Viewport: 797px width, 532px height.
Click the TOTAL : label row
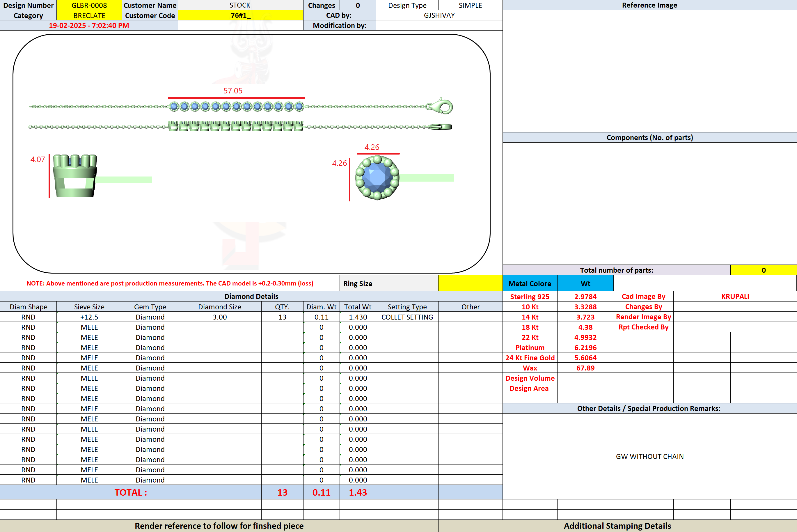pos(131,492)
